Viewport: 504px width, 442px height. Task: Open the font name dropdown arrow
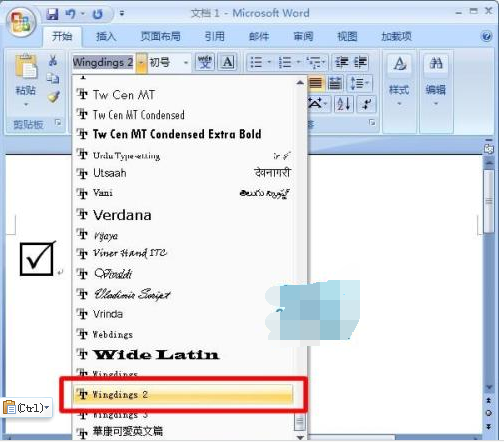coord(141,62)
